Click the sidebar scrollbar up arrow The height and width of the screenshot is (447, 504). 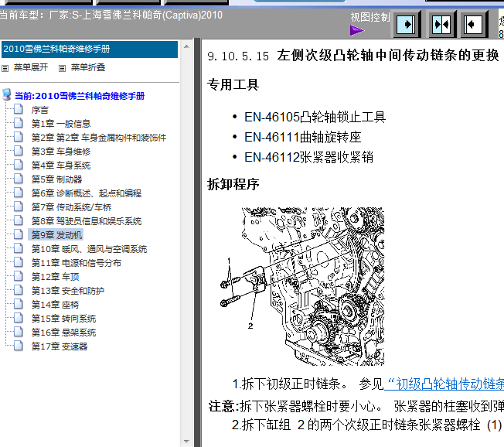point(187,46)
